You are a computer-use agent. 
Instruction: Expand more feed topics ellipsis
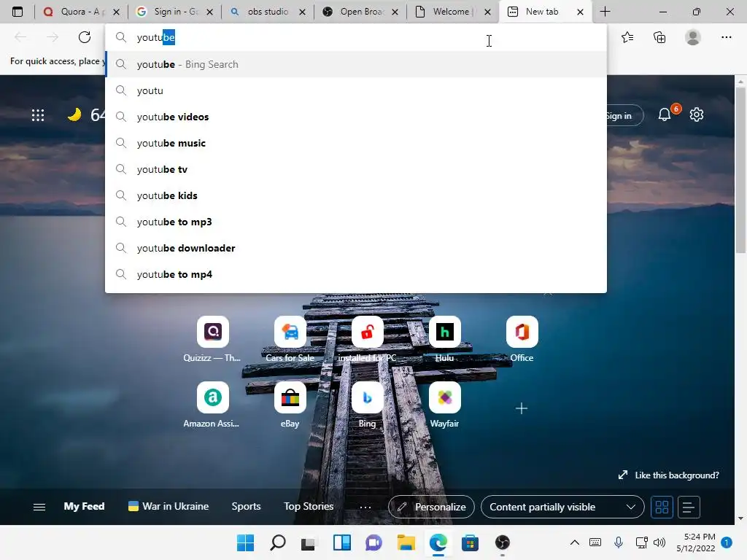pos(365,507)
